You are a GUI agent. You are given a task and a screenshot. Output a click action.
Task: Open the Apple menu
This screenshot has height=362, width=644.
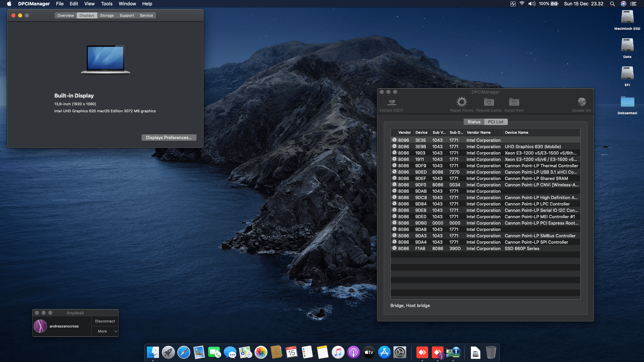pos(9,4)
